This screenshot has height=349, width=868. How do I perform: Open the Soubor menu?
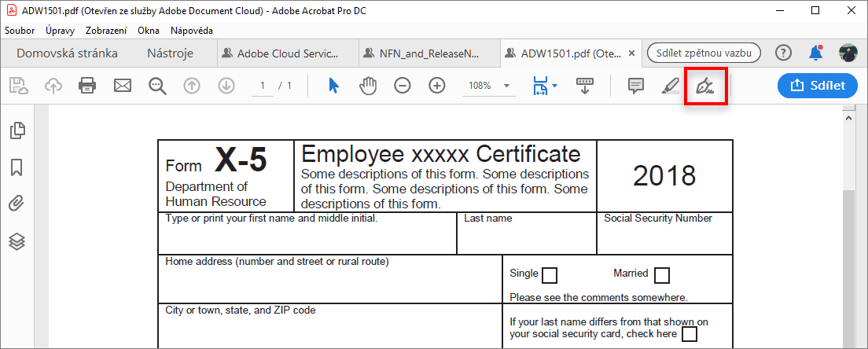point(20,31)
